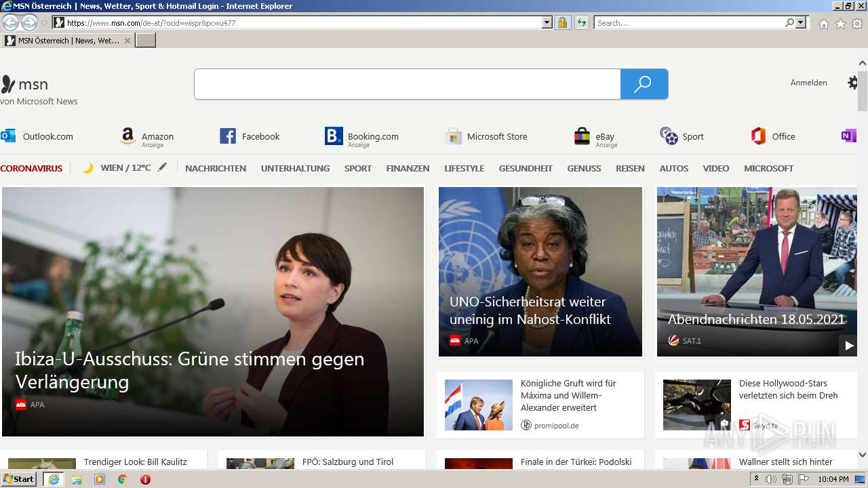Screen dimensions: 868x488
Task: Open the FINANZEN section
Action: tap(408, 168)
